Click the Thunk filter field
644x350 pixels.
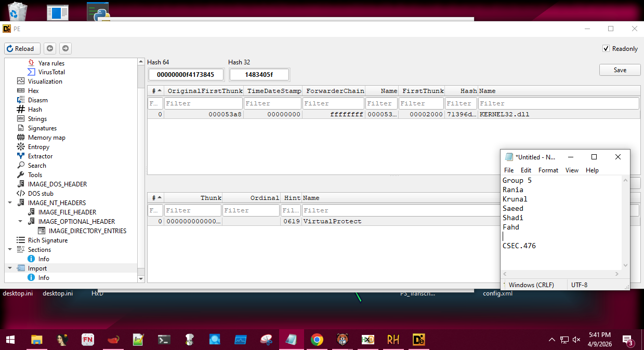coord(192,210)
